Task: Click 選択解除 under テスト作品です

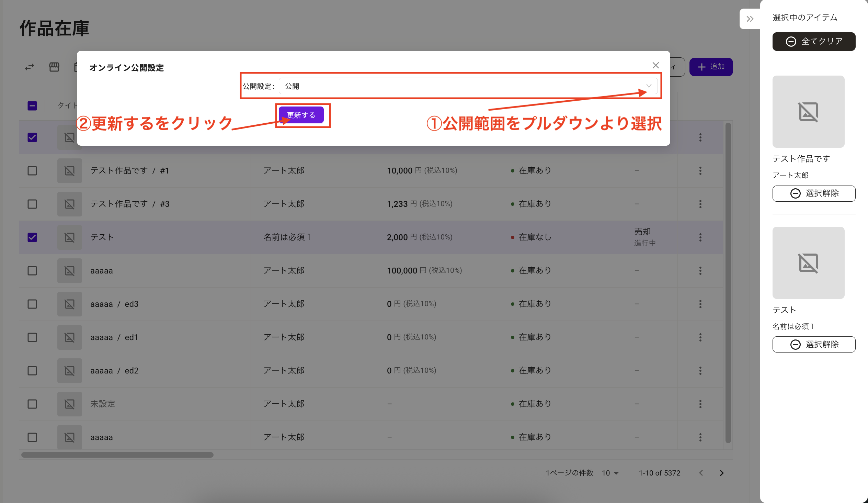Action: [x=814, y=193]
